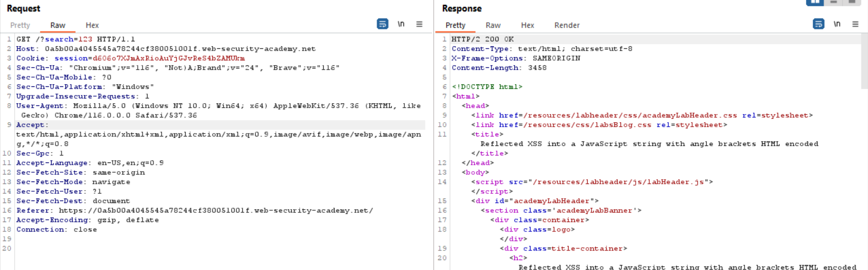This screenshot has width=868, height=270.
Task: Toggle word wrap in Request panel
Action: pyautogui.click(x=383, y=24)
